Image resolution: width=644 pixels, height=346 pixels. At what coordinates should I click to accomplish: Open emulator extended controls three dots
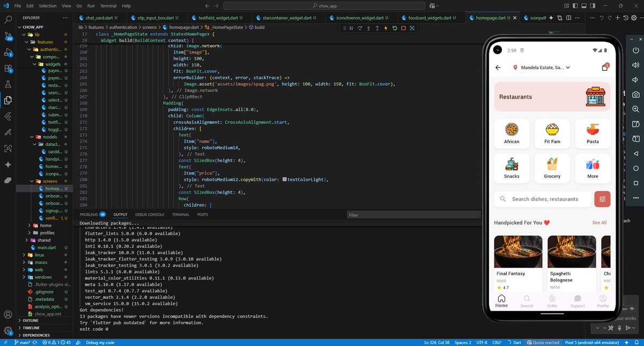[x=635, y=197]
